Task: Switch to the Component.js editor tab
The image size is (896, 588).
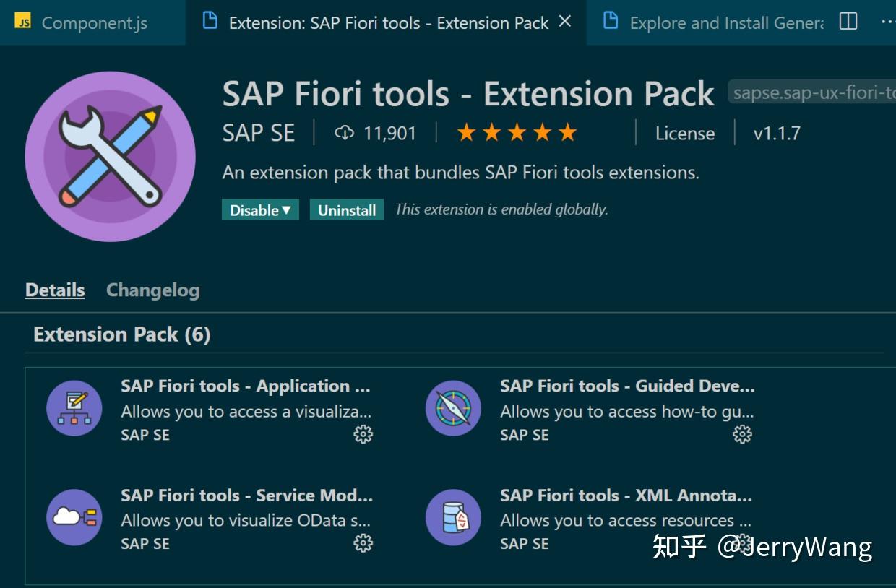Action: [x=92, y=22]
